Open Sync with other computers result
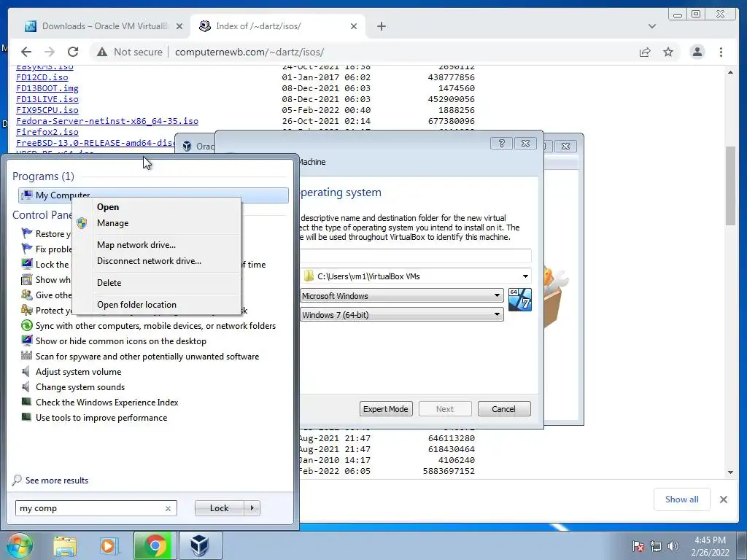Viewport: 747px width, 560px height. tap(155, 326)
